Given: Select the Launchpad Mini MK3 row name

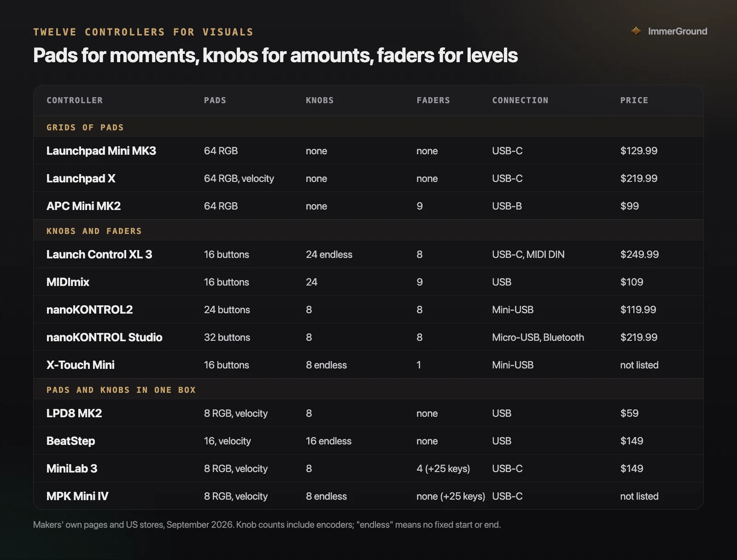Looking at the screenshot, I should 101,151.
